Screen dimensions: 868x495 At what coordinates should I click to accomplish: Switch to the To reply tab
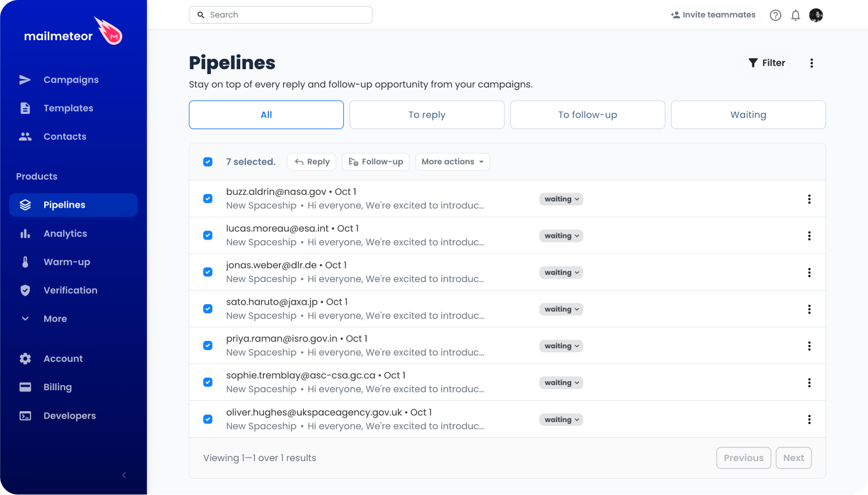[x=427, y=115]
